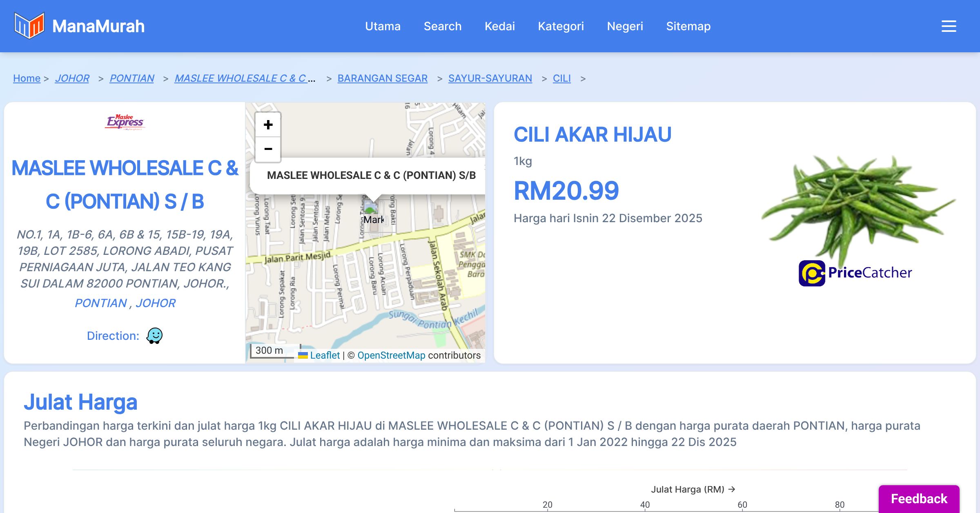The height and width of the screenshot is (513, 980).
Task: Open the Kedai menu item
Action: [x=499, y=26]
